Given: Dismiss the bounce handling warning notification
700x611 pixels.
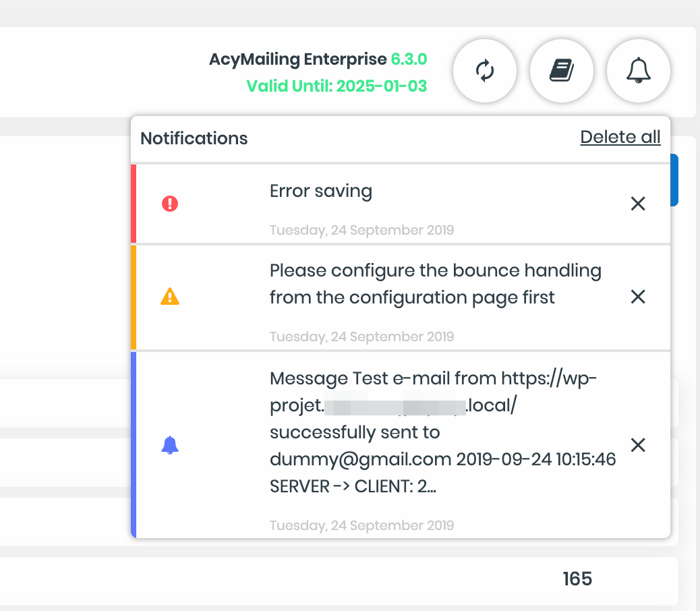Looking at the screenshot, I should pos(638,296).
